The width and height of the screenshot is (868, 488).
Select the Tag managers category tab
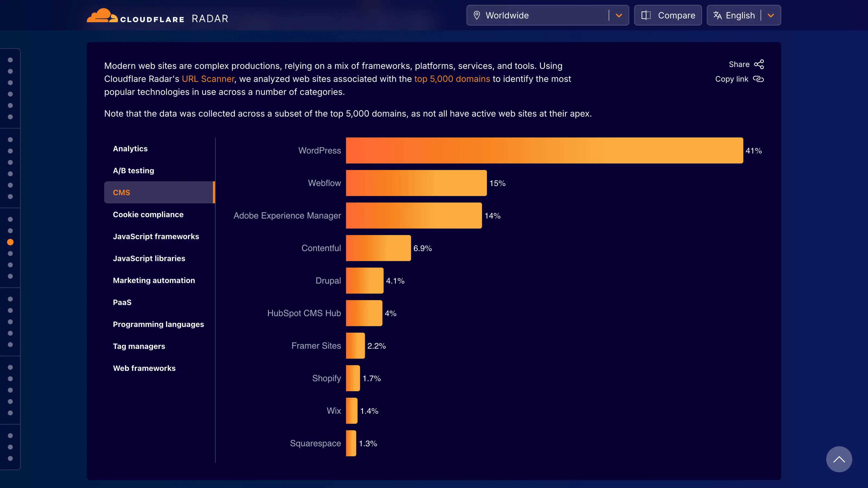coord(159,346)
